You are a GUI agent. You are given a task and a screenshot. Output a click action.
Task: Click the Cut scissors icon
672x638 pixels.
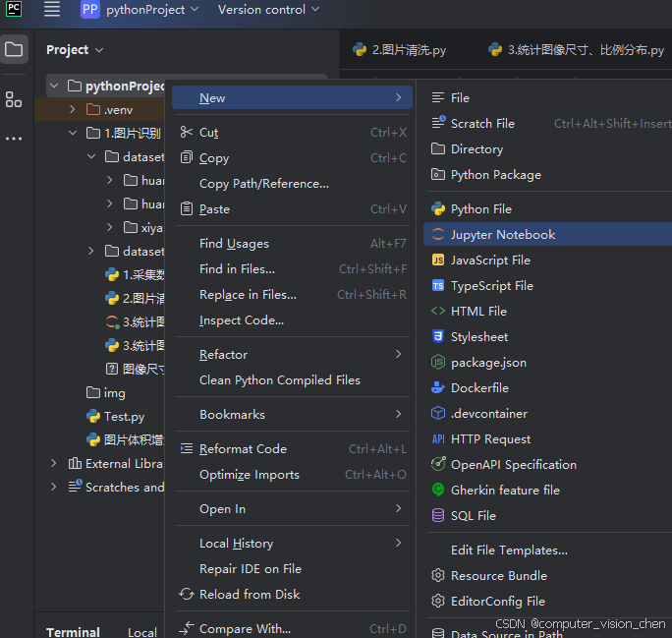tap(186, 132)
